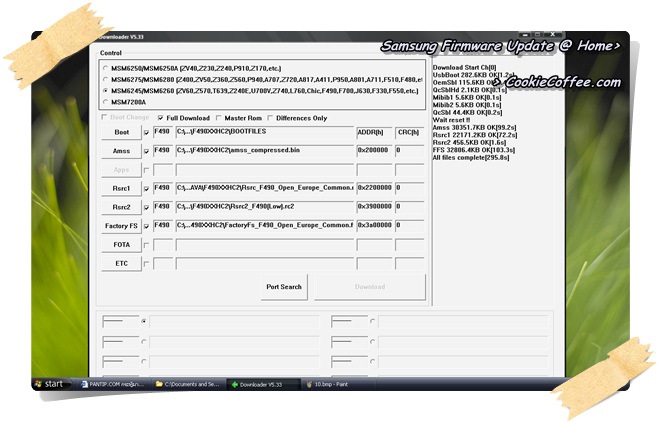The image size is (661, 422).
Task: Check the ETC row checkbox
Action: click(146, 264)
